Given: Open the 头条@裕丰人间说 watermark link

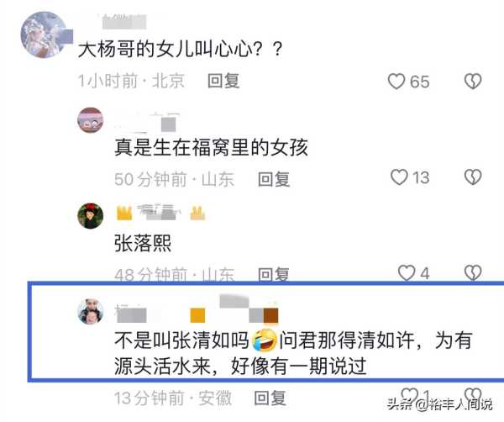Looking at the screenshot, I should (x=439, y=404).
